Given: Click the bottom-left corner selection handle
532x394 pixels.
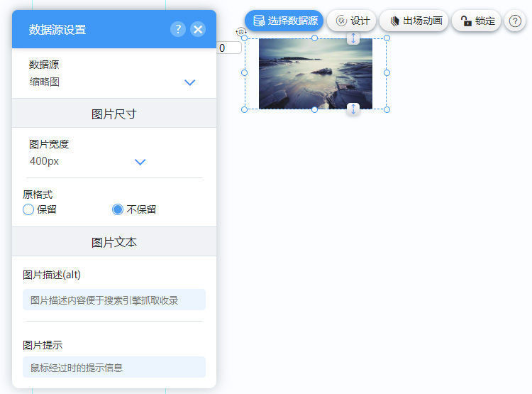Looking at the screenshot, I should coord(244,110).
